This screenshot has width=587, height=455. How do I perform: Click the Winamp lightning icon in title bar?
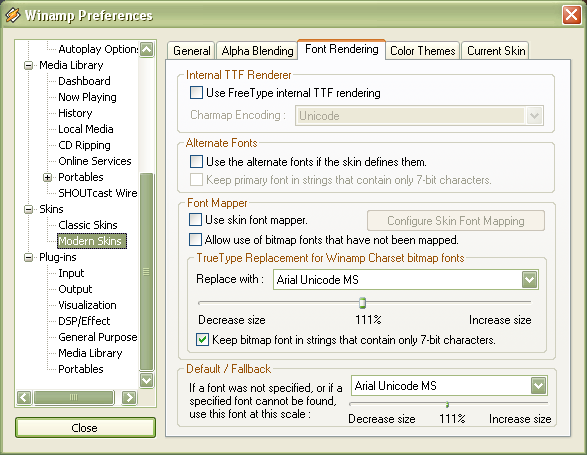pos(13,15)
